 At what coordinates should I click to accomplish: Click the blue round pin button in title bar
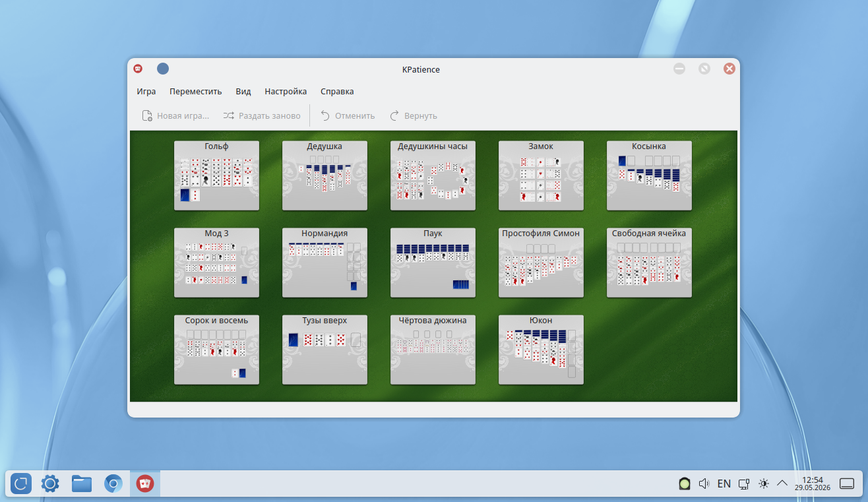click(x=163, y=69)
